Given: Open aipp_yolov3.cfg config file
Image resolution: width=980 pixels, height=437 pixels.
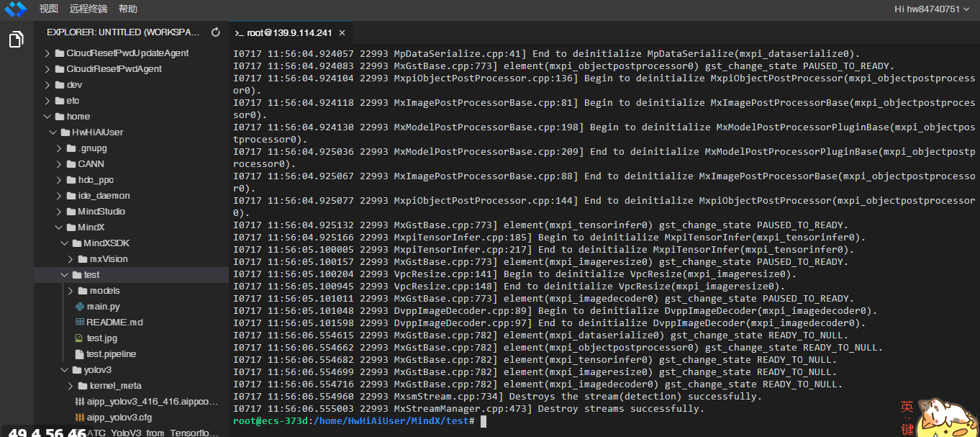Looking at the screenshot, I should [119, 418].
